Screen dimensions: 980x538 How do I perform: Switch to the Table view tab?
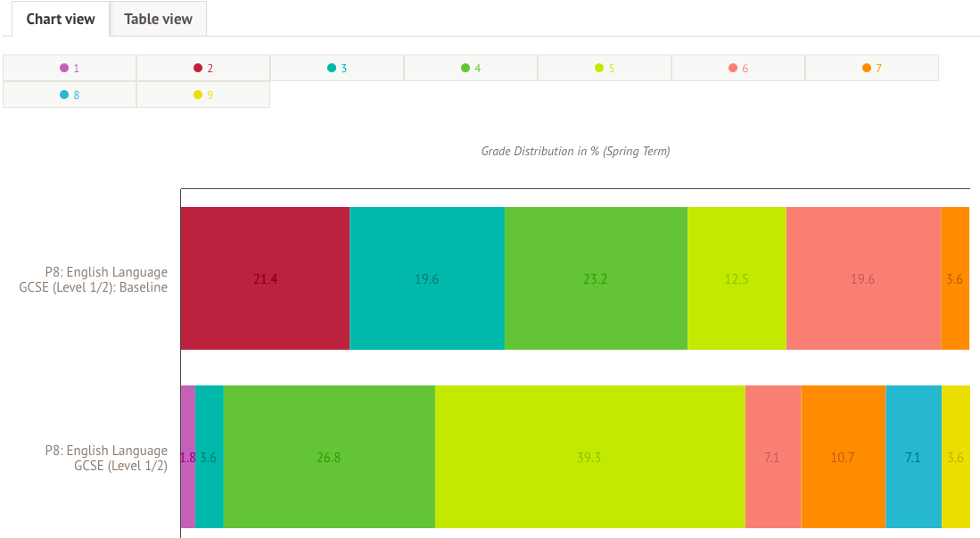click(x=158, y=19)
